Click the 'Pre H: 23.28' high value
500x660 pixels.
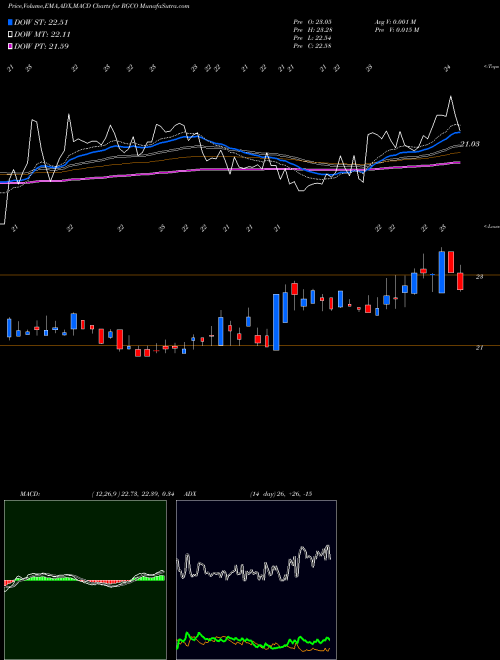(313, 30)
